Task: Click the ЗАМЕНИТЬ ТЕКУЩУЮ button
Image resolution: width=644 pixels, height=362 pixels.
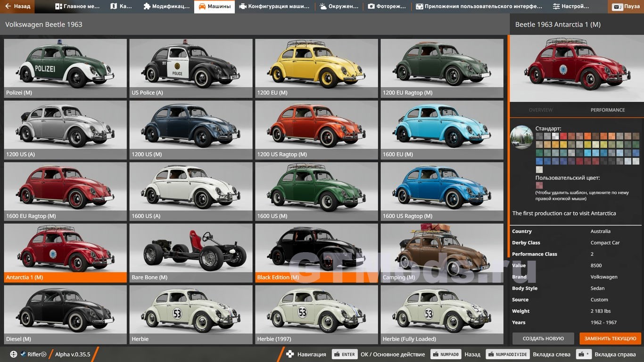Action: pos(610,338)
